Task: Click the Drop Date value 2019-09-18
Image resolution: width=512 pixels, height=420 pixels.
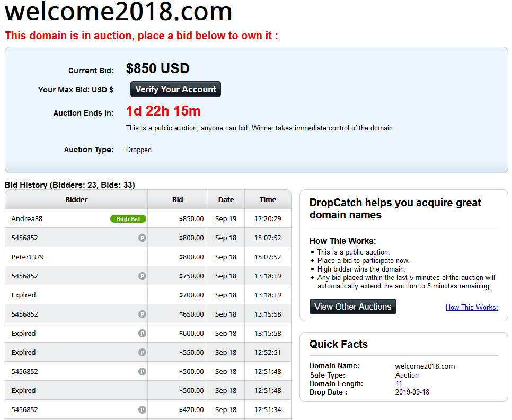Action: point(412,392)
